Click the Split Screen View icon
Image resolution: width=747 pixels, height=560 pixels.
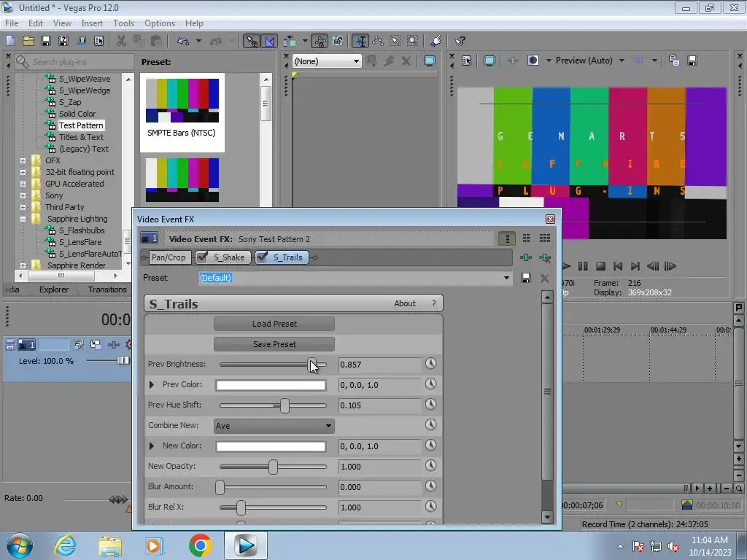tap(533, 61)
